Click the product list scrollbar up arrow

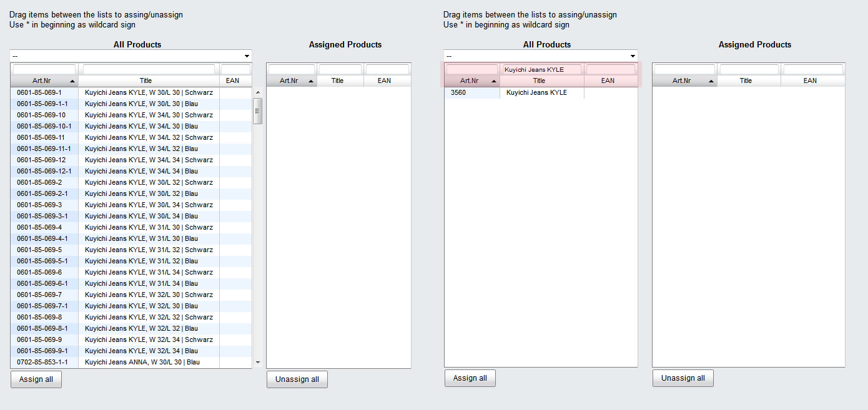pyautogui.click(x=258, y=92)
